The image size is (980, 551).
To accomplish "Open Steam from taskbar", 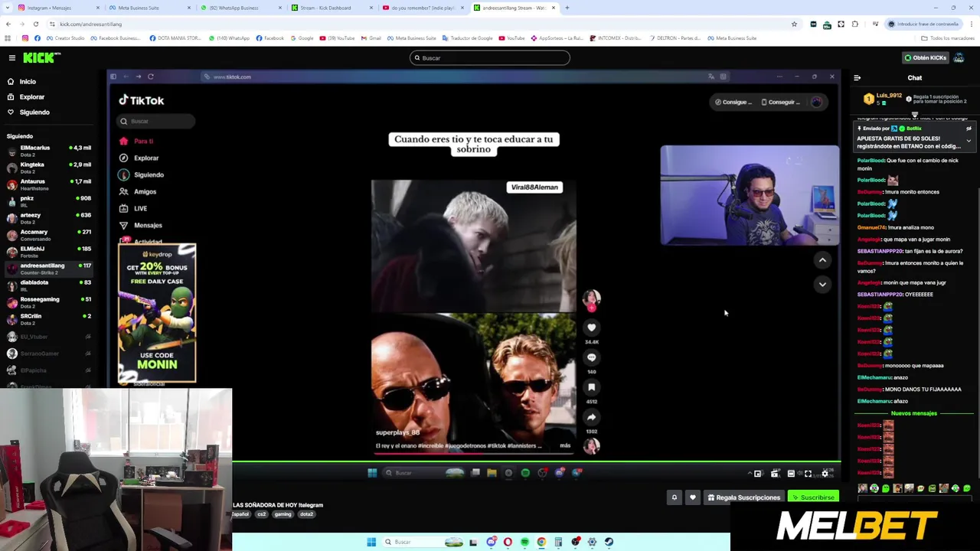I will pyautogui.click(x=609, y=542).
